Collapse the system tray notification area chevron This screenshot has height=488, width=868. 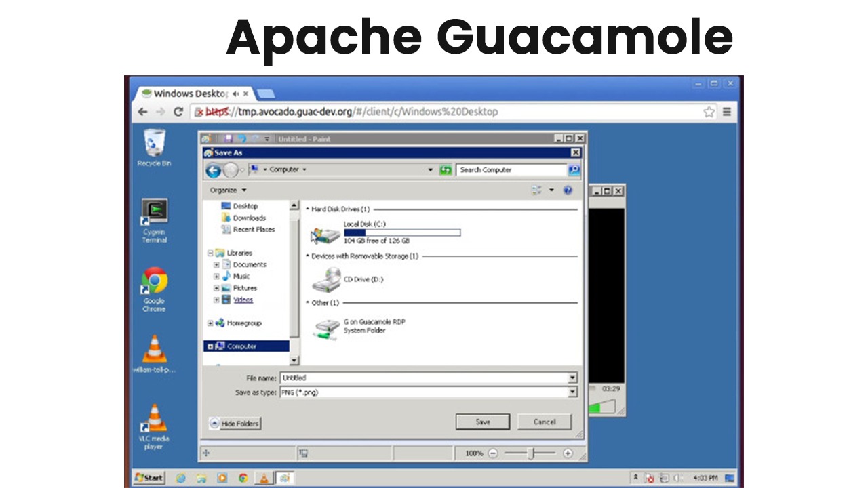(636, 477)
